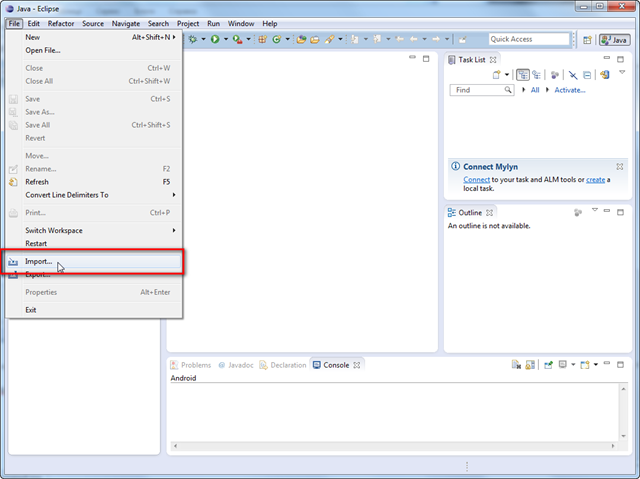This screenshot has width=640, height=479.
Task: Click the Connect link in Mylyn notice
Action: coord(476,180)
